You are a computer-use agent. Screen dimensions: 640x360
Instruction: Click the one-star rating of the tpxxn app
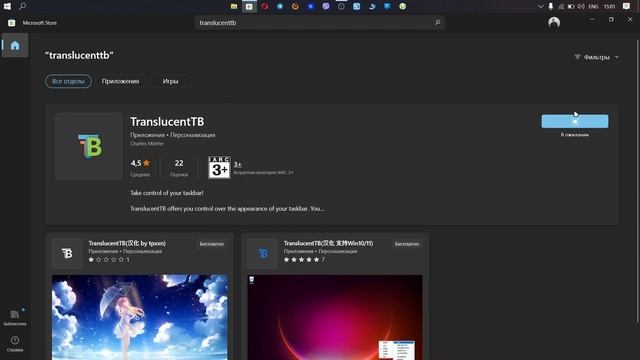pyautogui.click(x=106, y=259)
